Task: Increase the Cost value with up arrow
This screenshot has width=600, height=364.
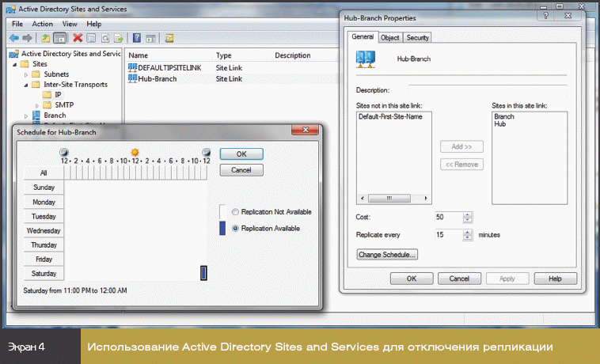Action: (467, 213)
